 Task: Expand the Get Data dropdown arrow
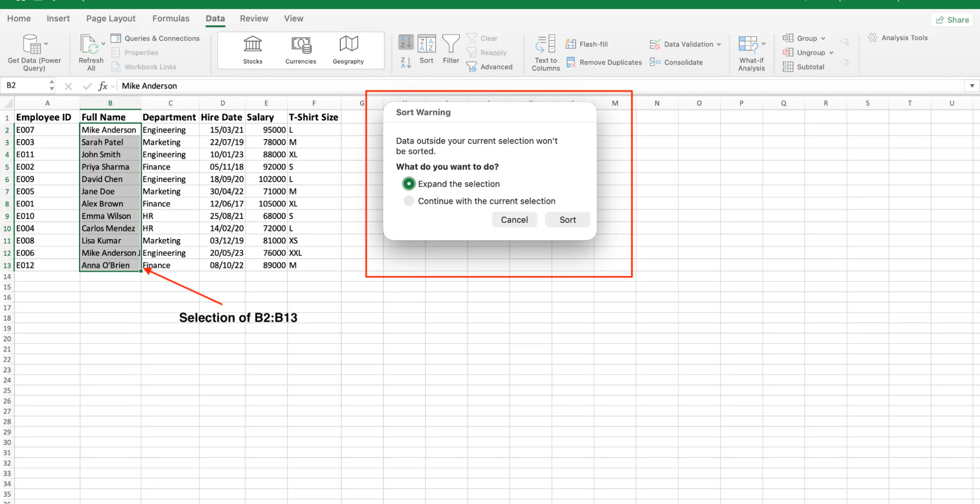pyautogui.click(x=46, y=44)
